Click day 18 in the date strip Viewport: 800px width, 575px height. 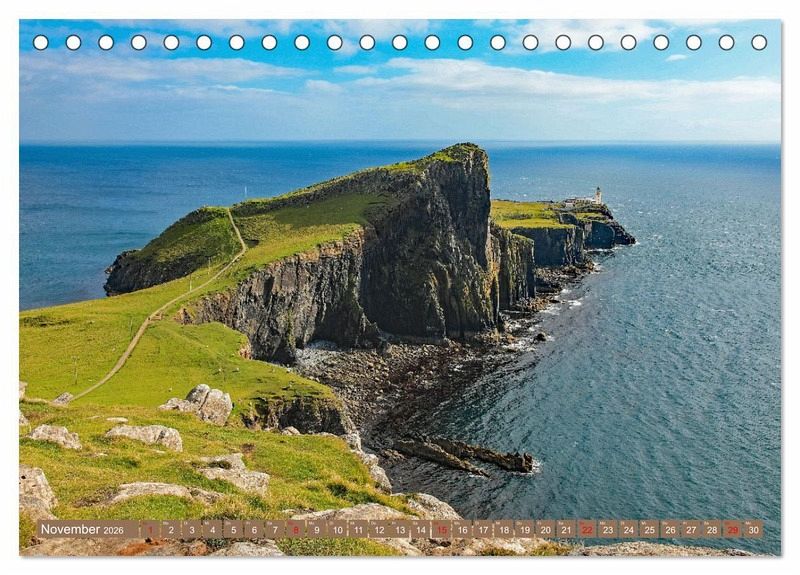503,529
